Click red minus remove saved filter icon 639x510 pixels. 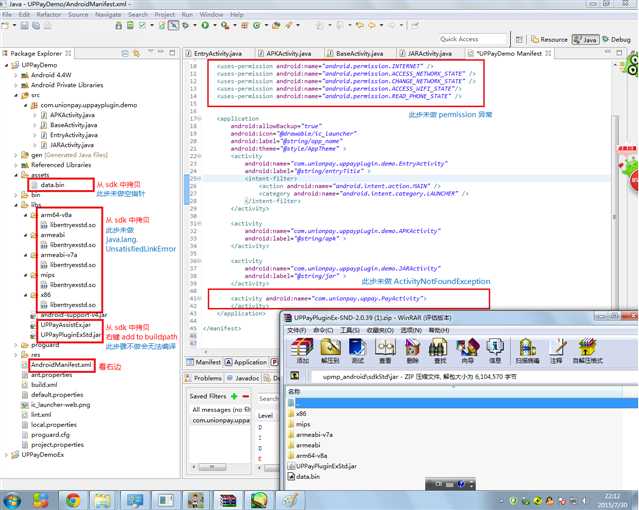(246, 396)
